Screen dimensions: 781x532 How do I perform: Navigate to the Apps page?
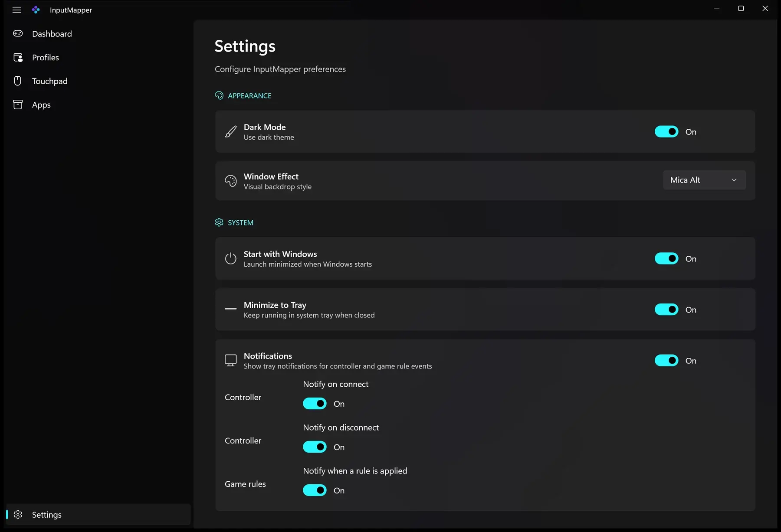click(x=99, y=104)
